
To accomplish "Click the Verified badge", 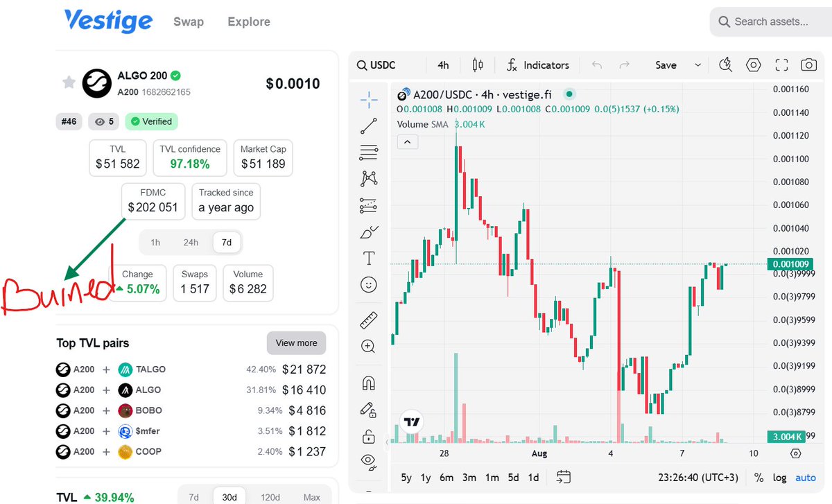I will click(151, 121).
